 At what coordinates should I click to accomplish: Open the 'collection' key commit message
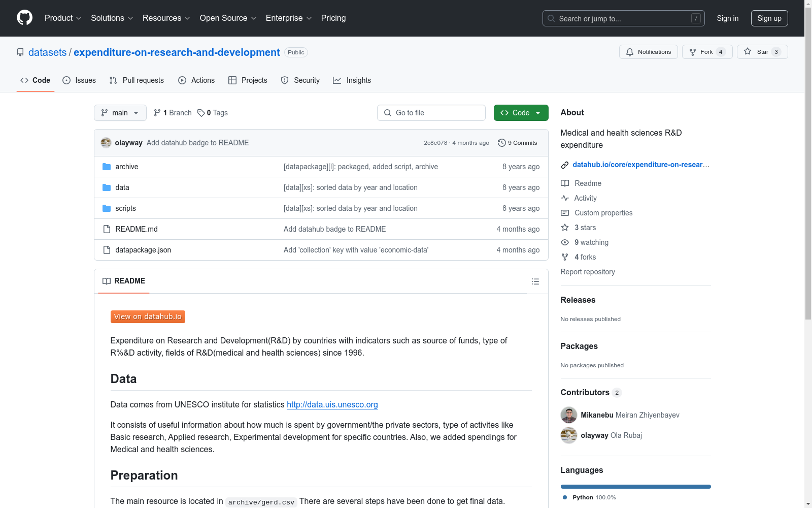click(356, 250)
